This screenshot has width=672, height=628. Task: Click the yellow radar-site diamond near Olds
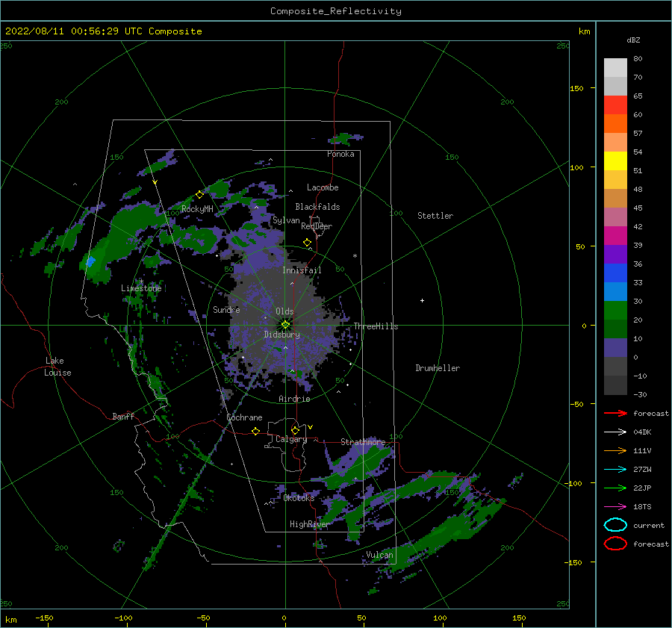tap(285, 325)
